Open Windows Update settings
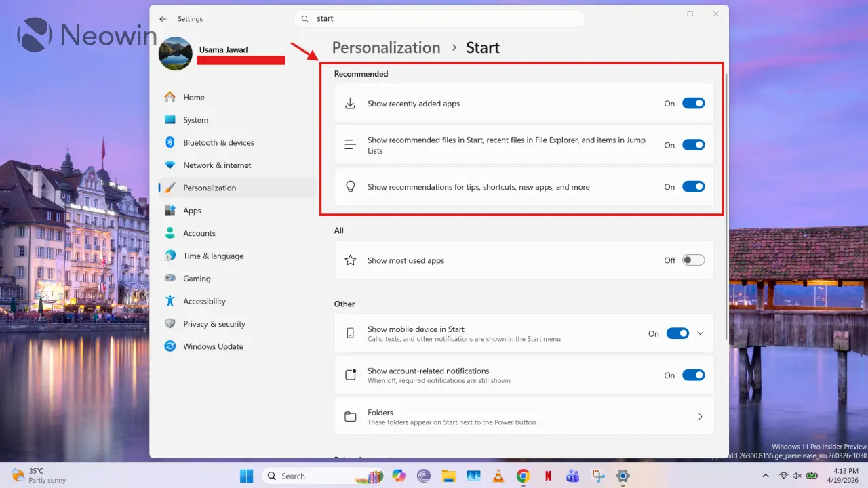868x488 pixels. coord(213,346)
